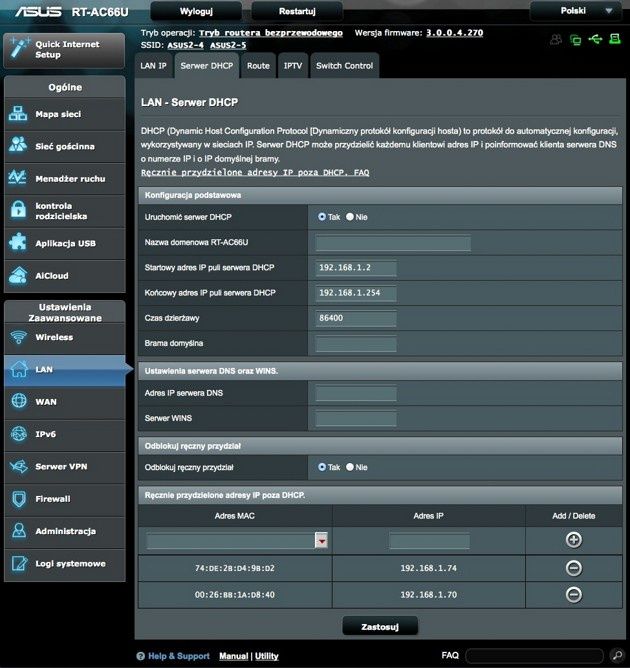This screenshot has width=630, height=668.
Task: Open Quick Internet Setup wand icon
Action: tap(19, 47)
